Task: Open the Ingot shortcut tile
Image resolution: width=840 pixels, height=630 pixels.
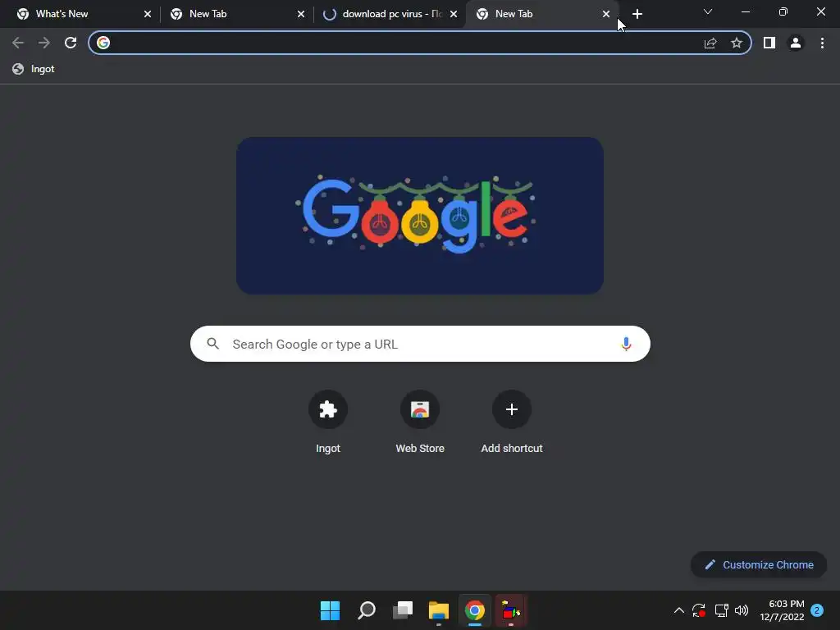Action: (328, 422)
